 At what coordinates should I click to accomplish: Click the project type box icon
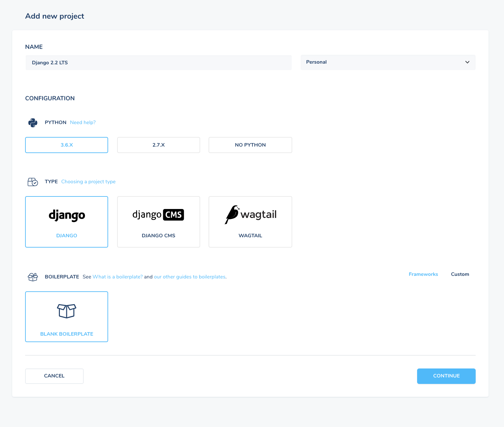coord(33,182)
